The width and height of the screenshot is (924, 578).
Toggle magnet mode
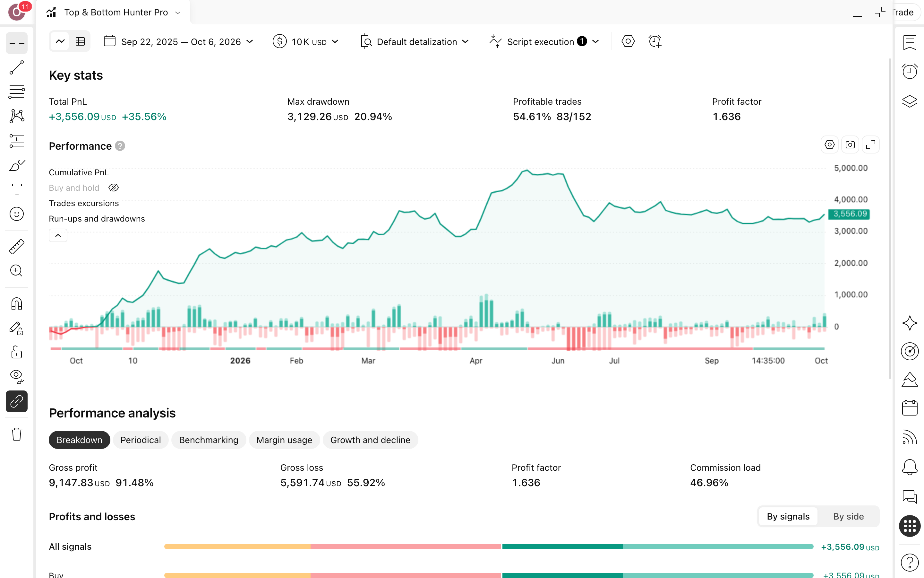[16, 304]
